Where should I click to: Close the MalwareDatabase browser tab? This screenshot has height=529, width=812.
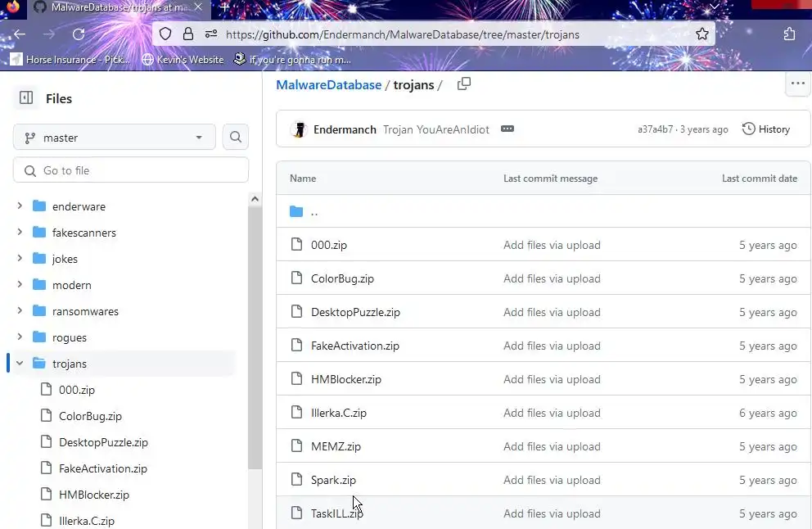(198, 7)
